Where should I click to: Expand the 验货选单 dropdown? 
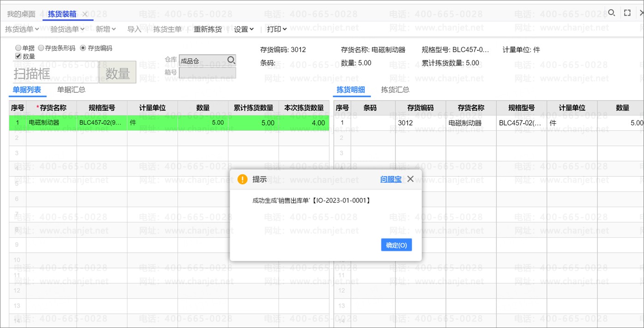tap(67, 29)
